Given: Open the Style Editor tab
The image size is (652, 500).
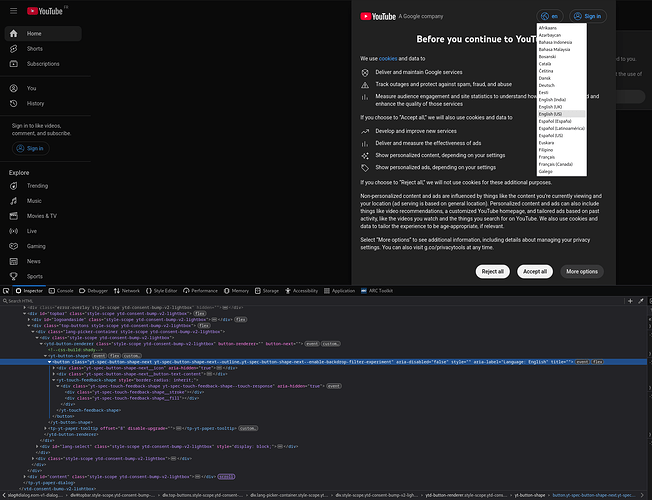Looking at the screenshot, I should [161, 291].
